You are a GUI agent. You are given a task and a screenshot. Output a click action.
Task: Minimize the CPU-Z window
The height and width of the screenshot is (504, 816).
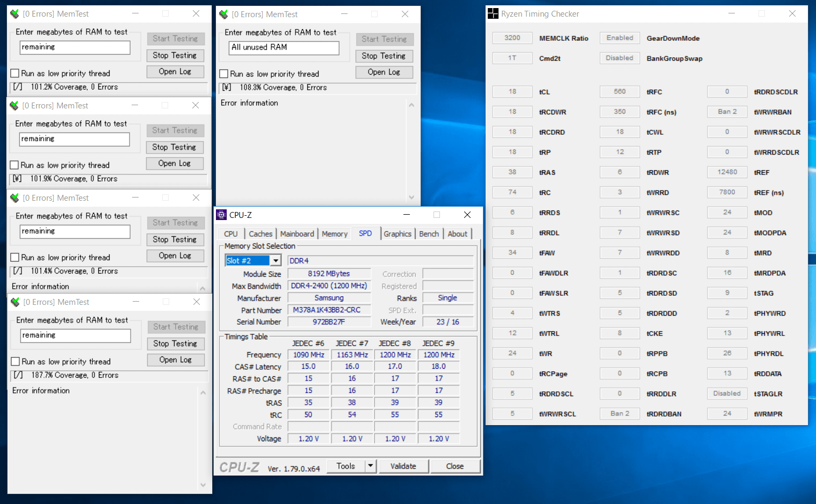point(407,215)
